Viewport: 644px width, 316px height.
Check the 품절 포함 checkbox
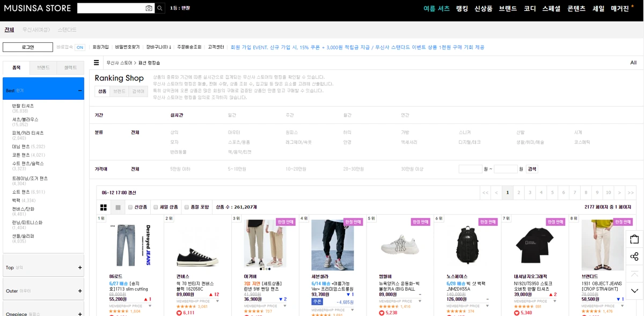[x=187, y=207]
